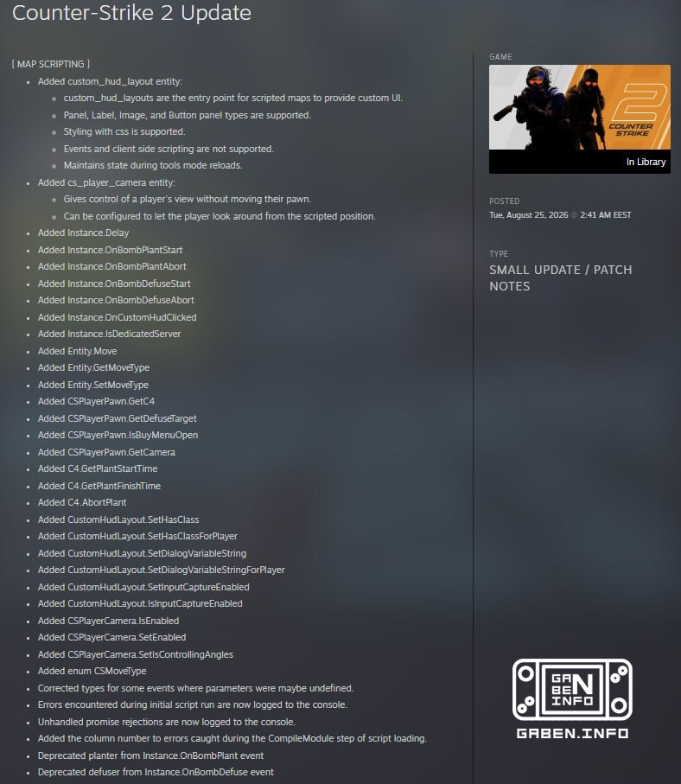Click the 'GAME' sidebar heading
681x784 pixels.
(500, 57)
